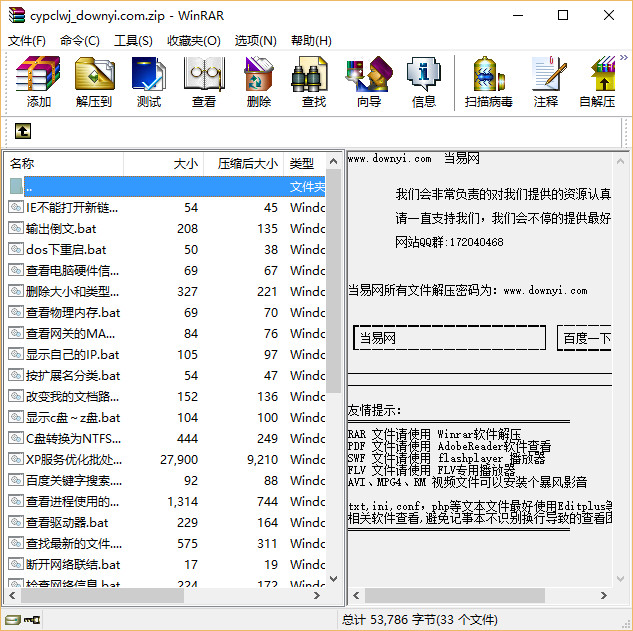Click icon of 显示c盘~z盘.bat file
Viewport: 633px width, 631px height.
(x=16, y=417)
